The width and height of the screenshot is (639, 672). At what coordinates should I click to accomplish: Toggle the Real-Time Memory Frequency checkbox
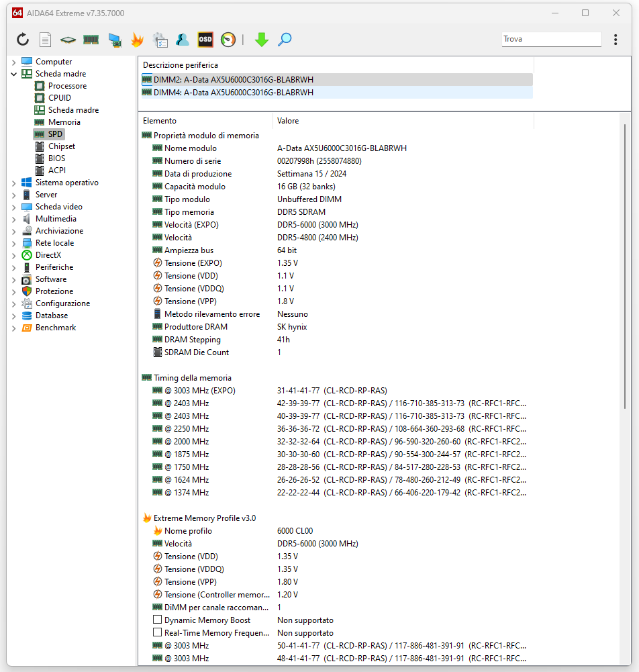tap(158, 633)
